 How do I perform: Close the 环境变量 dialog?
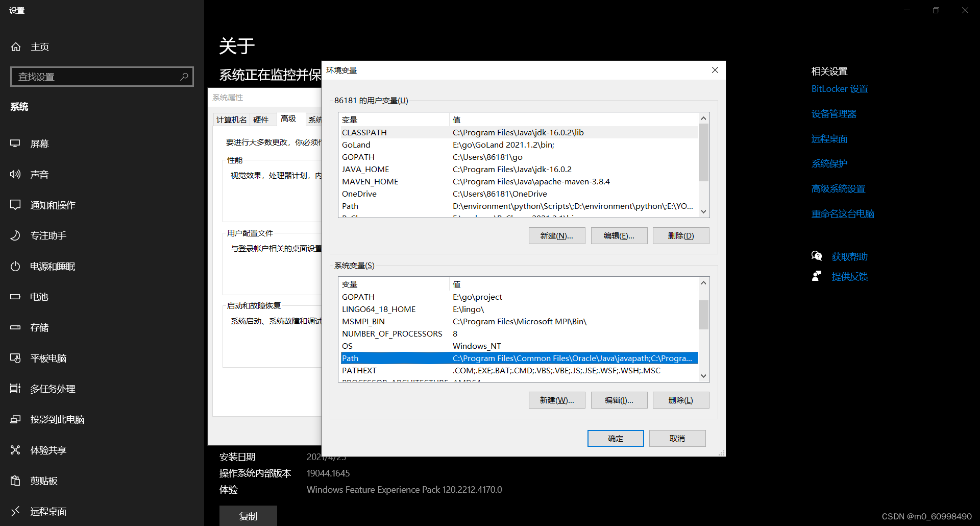(x=715, y=70)
